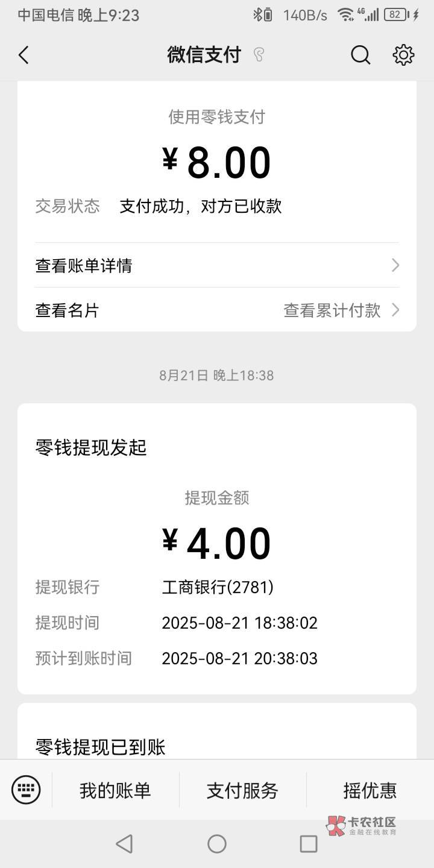This screenshot has height=868, width=434.
Task: Tap the ¥8.00 payment amount
Action: pos(216,163)
